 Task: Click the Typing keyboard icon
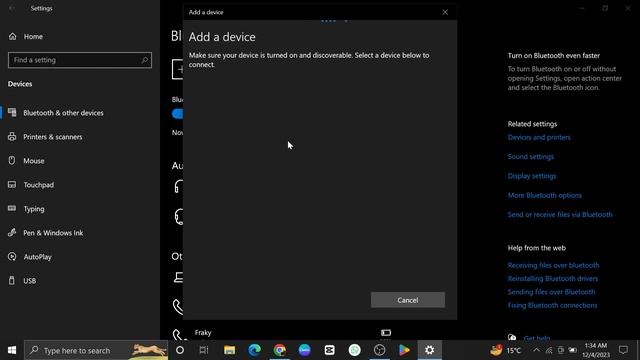click(x=12, y=208)
